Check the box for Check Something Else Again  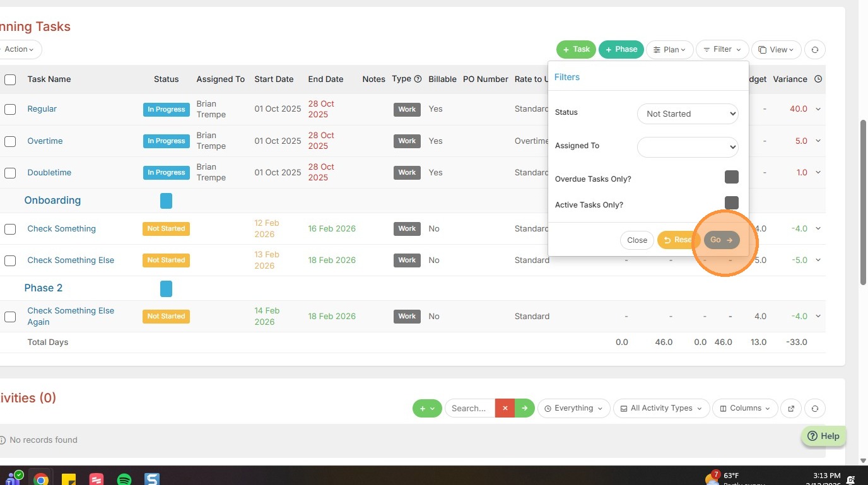point(10,317)
